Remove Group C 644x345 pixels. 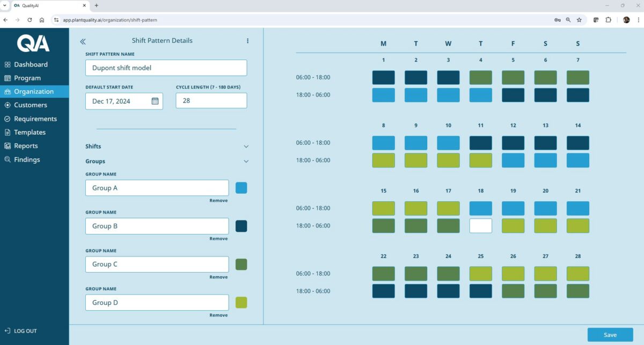[x=218, y=277]
